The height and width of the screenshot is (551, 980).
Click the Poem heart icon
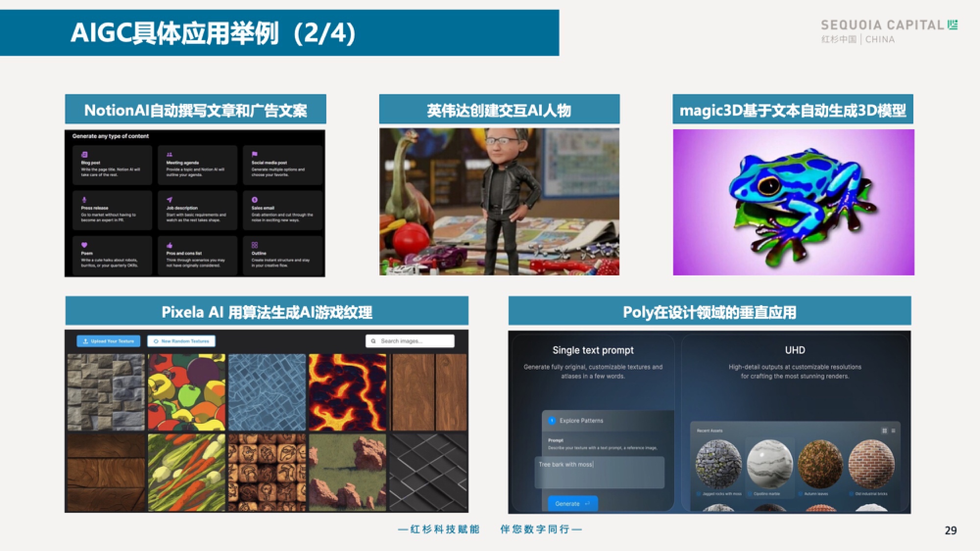pyautogui.click(x=84, y=245)
